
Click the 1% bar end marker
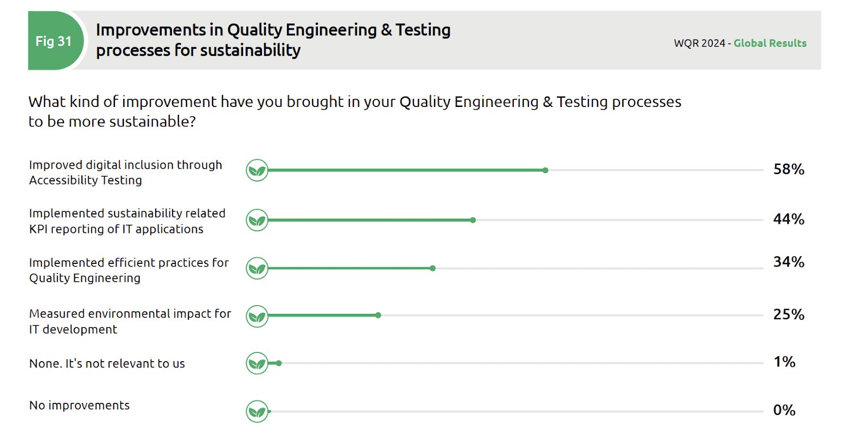click(279, 363)
